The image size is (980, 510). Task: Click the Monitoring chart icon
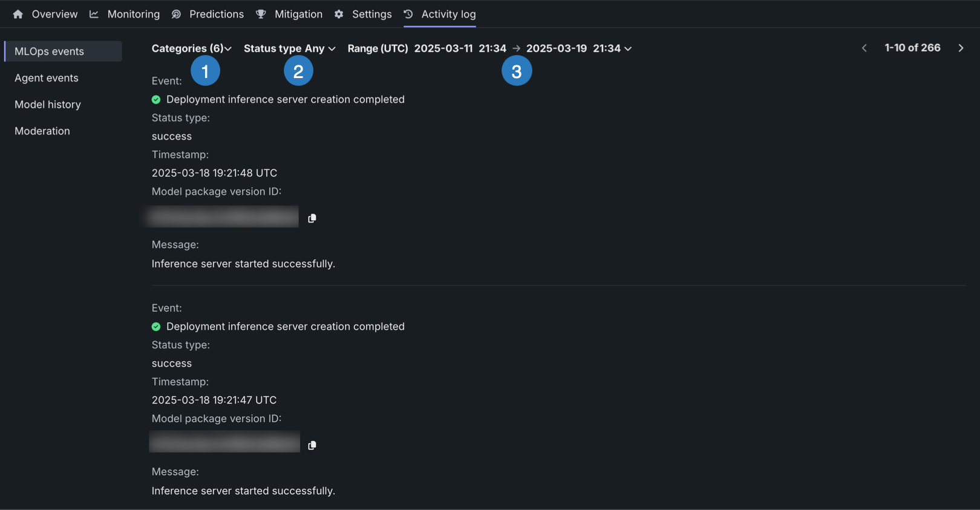click(94, 14)
